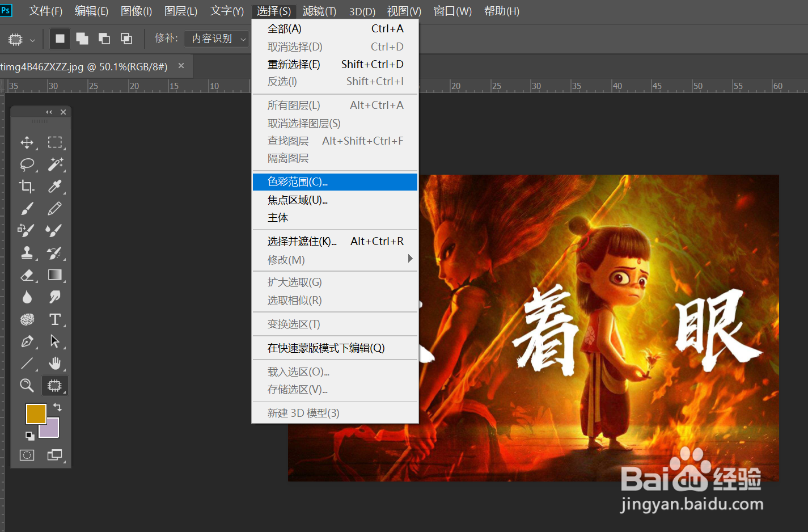The image size is (808, 532).
Task: Select the History Brush tool
Action: 55,252
